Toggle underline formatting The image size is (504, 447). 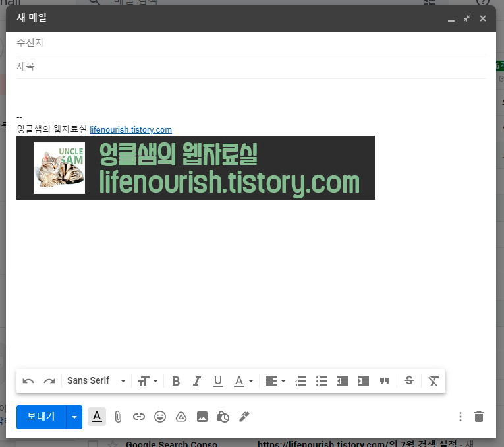pyautogui.click(x=217, y=381)
